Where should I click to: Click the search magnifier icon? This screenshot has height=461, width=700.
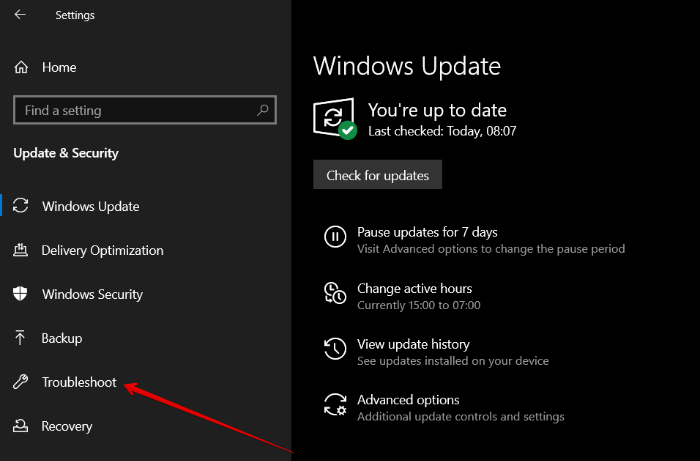pyautogui.click(x=262, y=110)
